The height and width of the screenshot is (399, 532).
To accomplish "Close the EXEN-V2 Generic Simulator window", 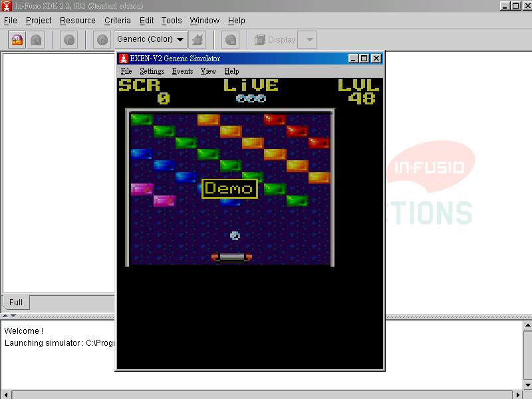I will click(376, 59).
